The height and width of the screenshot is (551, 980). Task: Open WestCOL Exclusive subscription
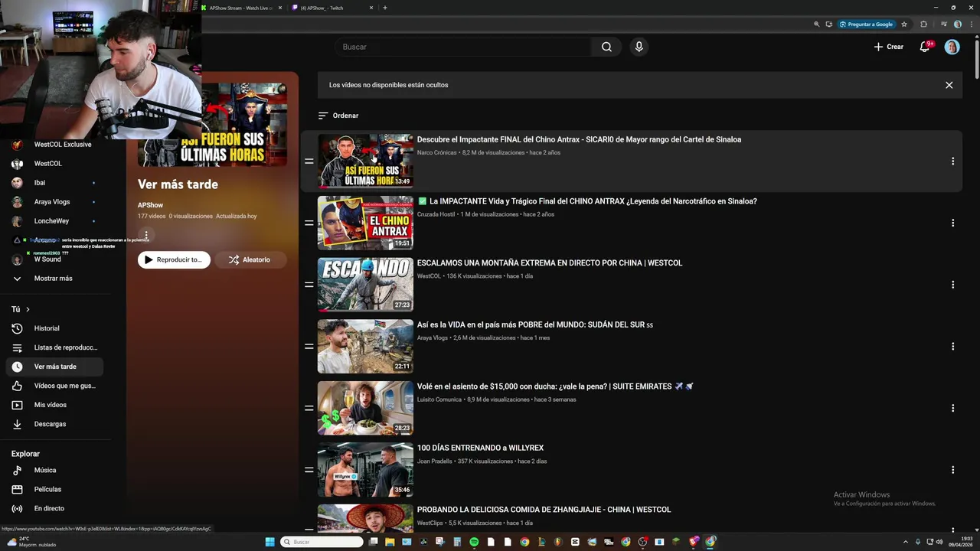pyautogui.click(x=54, y=145)
